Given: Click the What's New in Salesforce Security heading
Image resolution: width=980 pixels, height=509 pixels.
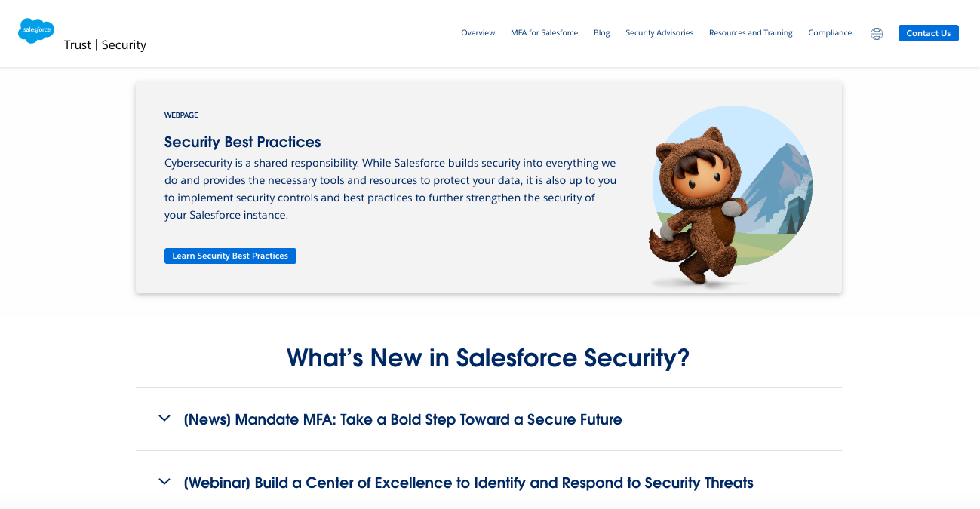Looking at the screenshot, I should tap(489, 357).
